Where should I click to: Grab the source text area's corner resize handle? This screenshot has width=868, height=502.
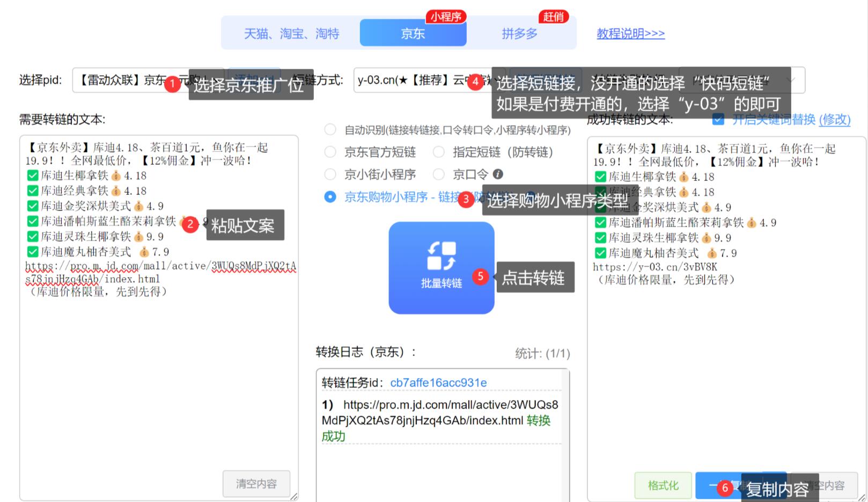pyautogui.click(x=294, y=497)
